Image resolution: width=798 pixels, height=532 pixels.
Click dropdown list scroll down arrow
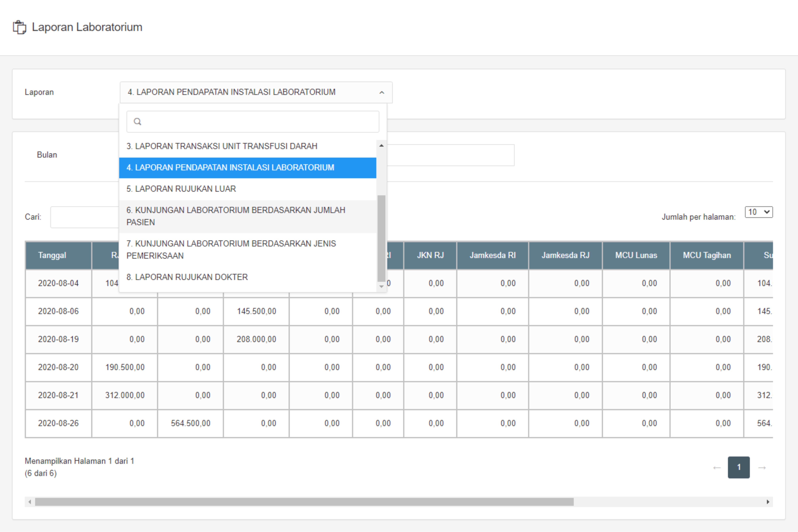coord(381,287)
